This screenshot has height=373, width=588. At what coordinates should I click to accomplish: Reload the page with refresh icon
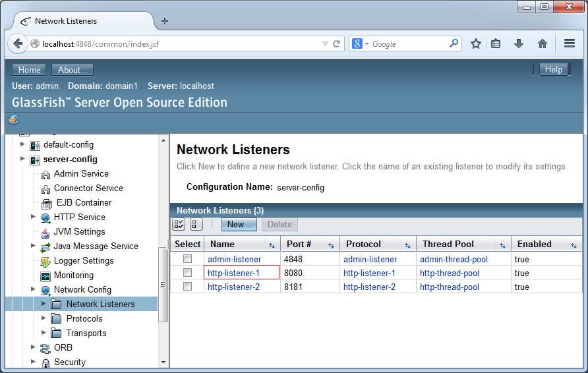coord(337,44)
